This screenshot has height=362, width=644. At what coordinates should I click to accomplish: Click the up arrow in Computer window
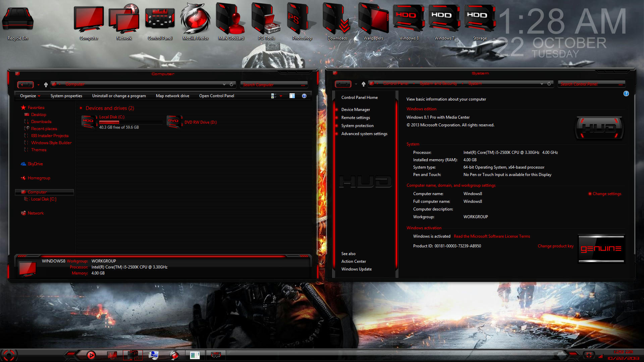tap(46, 85)
